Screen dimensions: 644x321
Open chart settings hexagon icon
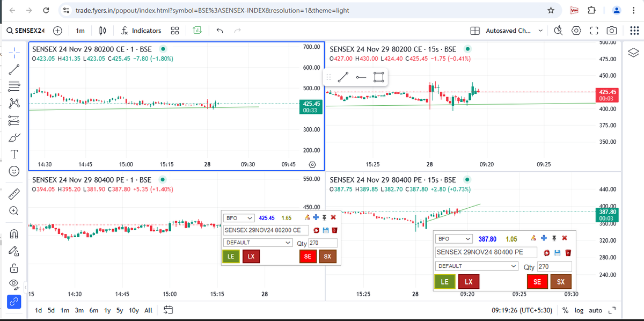point(576,31)
